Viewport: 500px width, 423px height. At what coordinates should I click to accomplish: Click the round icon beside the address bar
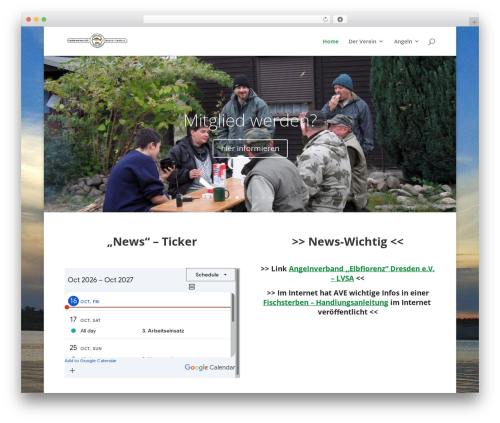pyautogui.click(x=340, y=20)
